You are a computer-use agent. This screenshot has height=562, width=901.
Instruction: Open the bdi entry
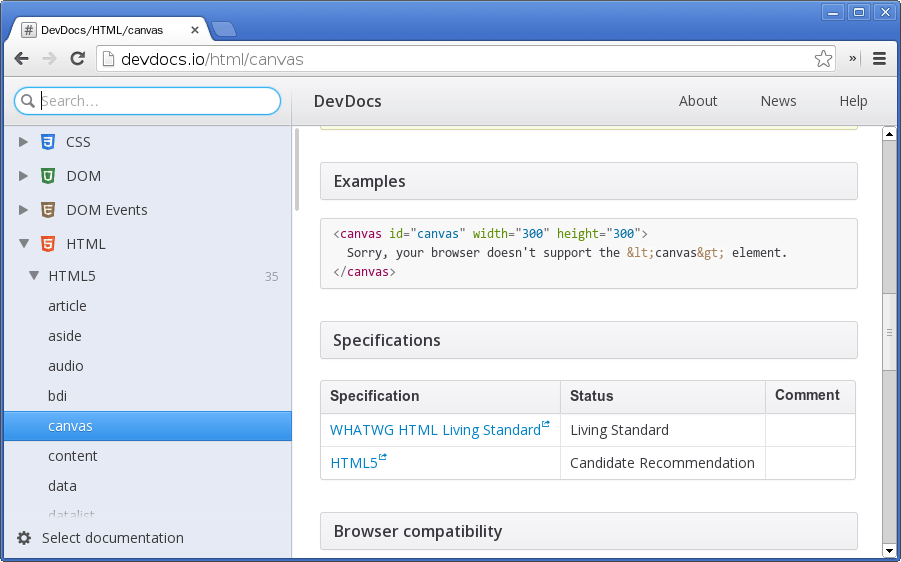point(148,395)
